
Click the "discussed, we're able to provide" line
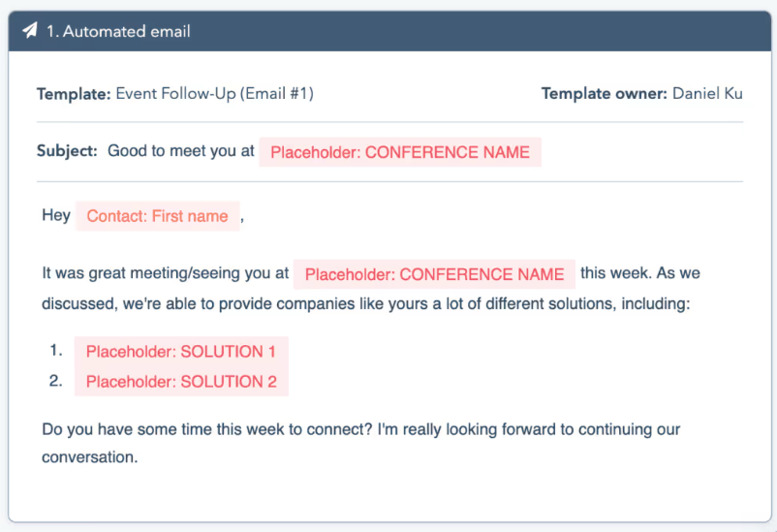pyautogui.click(x=365, y=303)
